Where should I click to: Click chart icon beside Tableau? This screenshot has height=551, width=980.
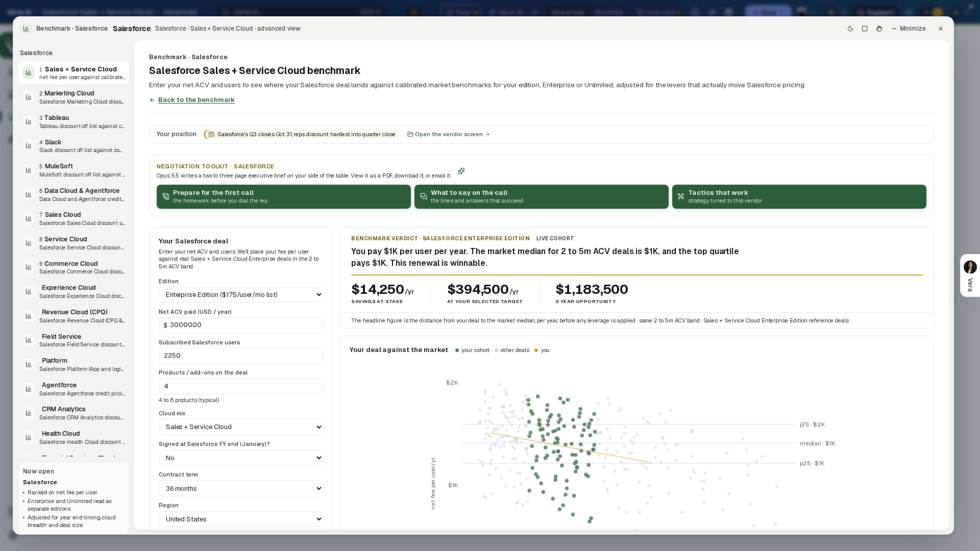pos(29,121)
